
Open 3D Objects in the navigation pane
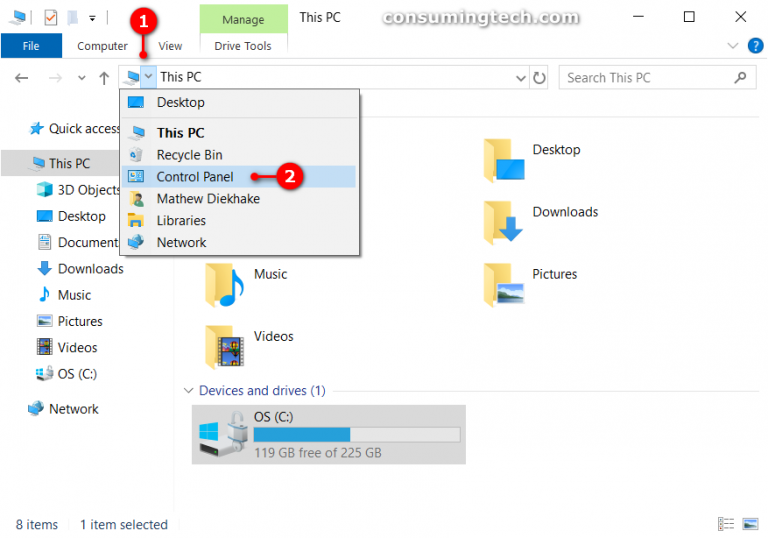point(78,190)
